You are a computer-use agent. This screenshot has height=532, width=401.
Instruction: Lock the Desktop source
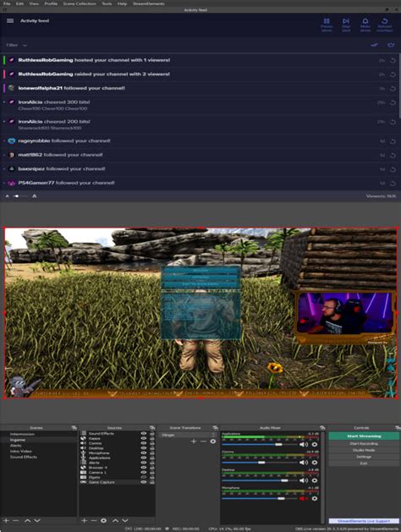[151, 448]
